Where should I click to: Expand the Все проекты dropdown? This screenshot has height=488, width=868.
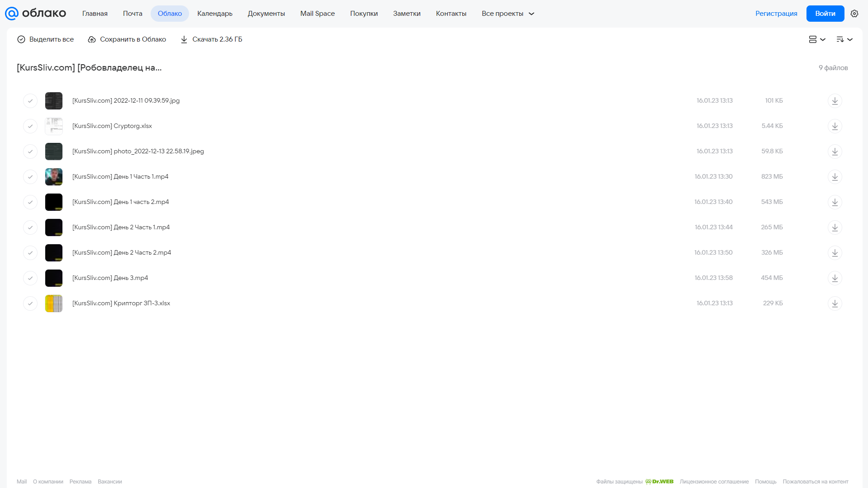508,14
